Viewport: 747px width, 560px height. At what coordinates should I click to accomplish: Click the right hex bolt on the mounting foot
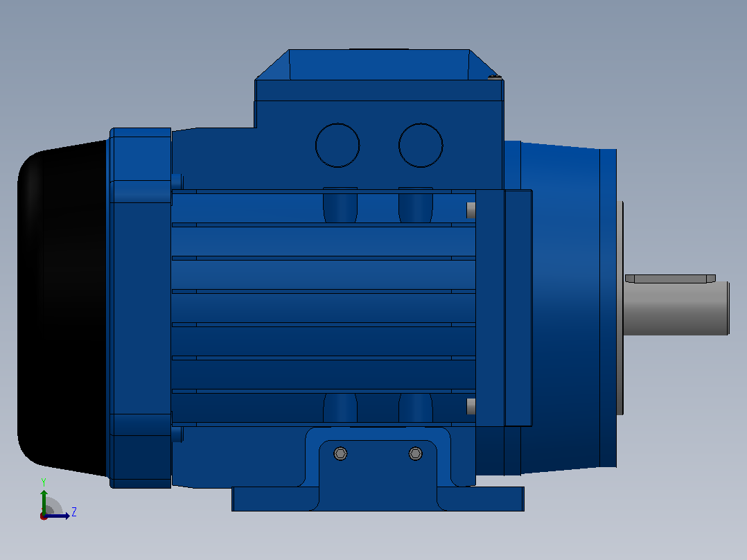coord(416,453)
